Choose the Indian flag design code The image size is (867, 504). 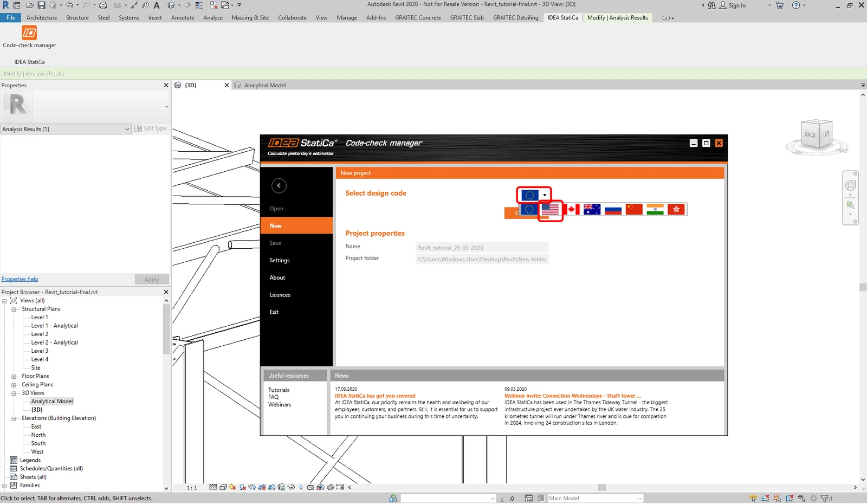655,210
